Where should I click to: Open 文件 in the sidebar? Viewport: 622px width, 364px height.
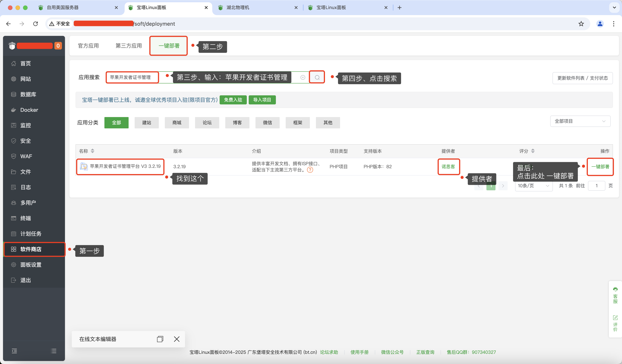point(34,172)
